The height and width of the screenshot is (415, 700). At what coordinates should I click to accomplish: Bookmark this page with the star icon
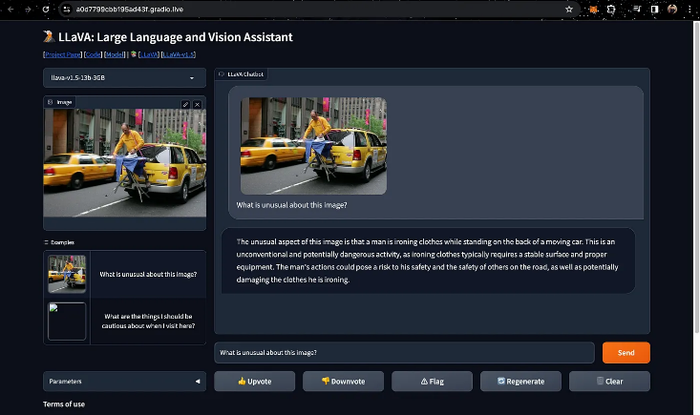(x=569, y=9)
